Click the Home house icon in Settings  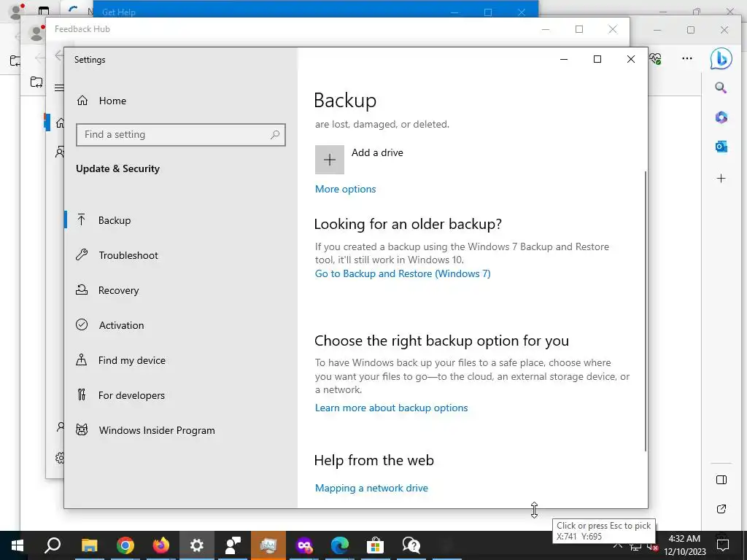tap(82, 101)
